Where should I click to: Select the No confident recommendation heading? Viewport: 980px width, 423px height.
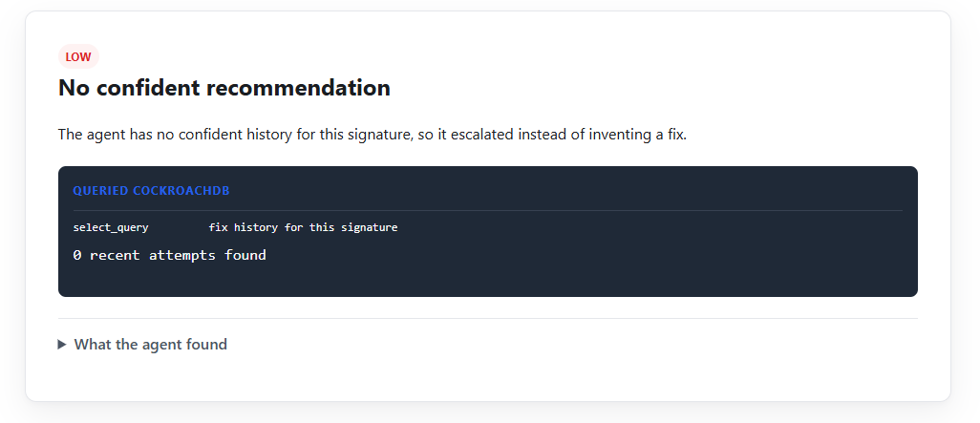pos(224,88)
